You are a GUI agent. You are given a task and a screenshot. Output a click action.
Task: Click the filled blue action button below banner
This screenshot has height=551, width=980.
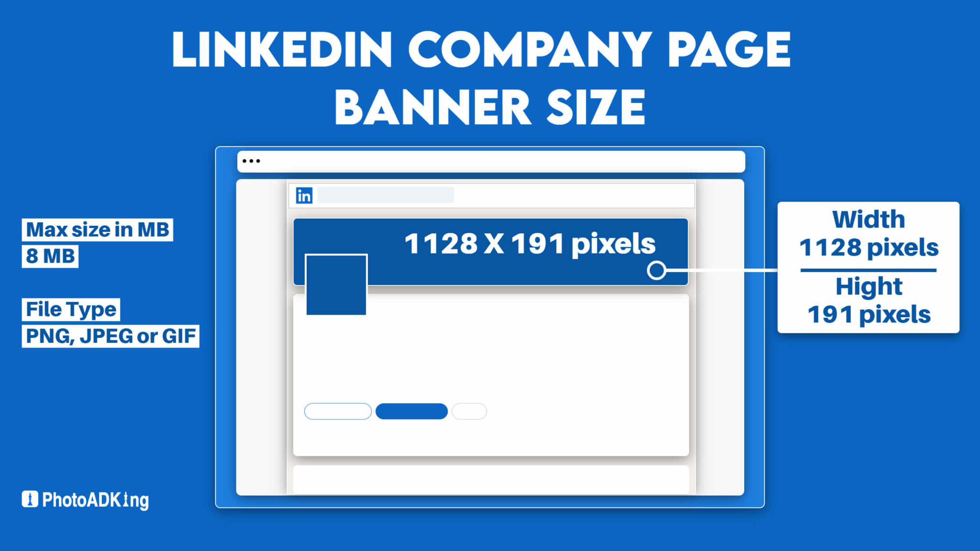412,411
